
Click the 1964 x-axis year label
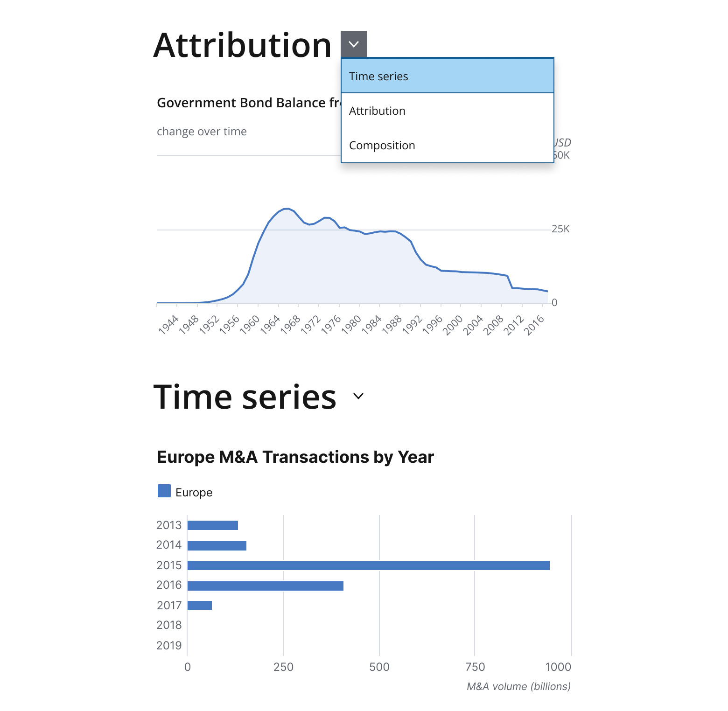[x=270, y=324]
